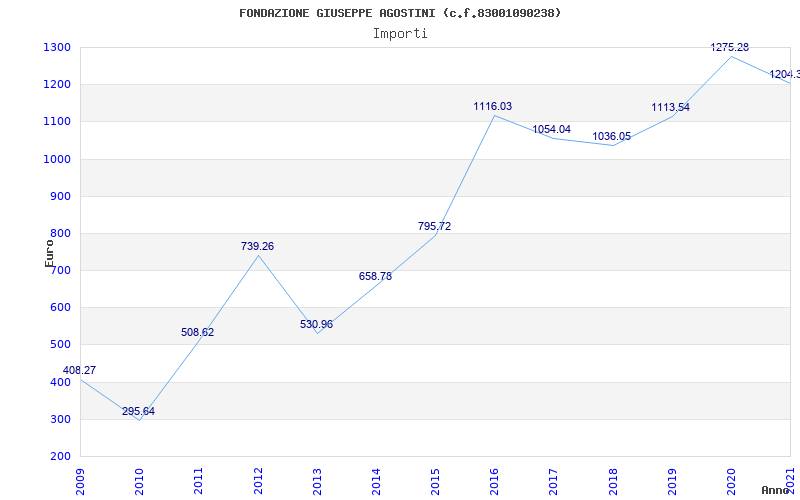Click the 900 y-axis tick label

click(x=63, y=196)
